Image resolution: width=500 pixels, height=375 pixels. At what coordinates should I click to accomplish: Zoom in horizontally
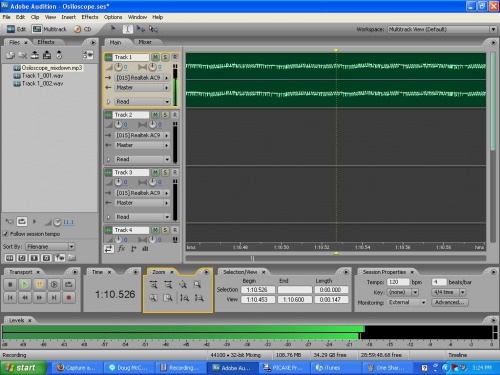(154, 284)
